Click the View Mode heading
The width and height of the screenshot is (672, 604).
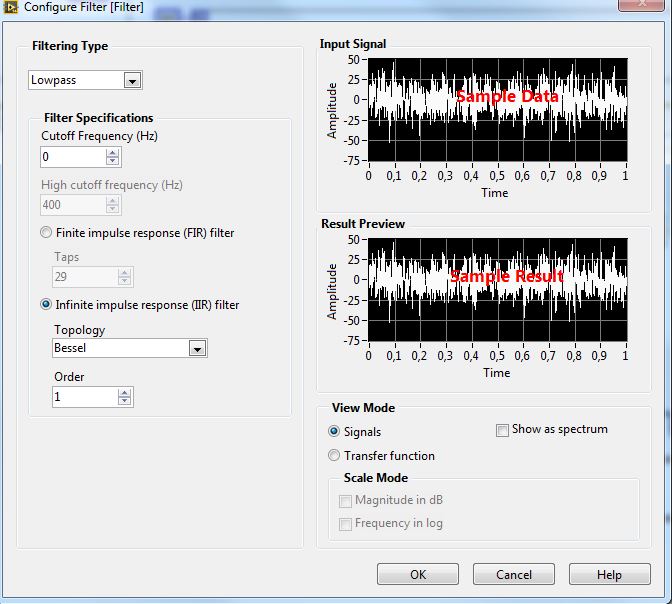[x=363, y=408]
